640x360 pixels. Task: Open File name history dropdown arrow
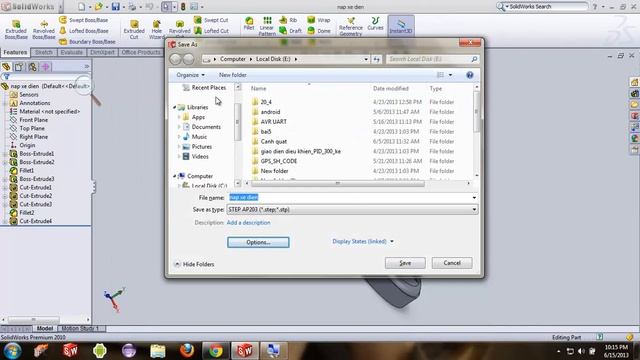(474, 198)
